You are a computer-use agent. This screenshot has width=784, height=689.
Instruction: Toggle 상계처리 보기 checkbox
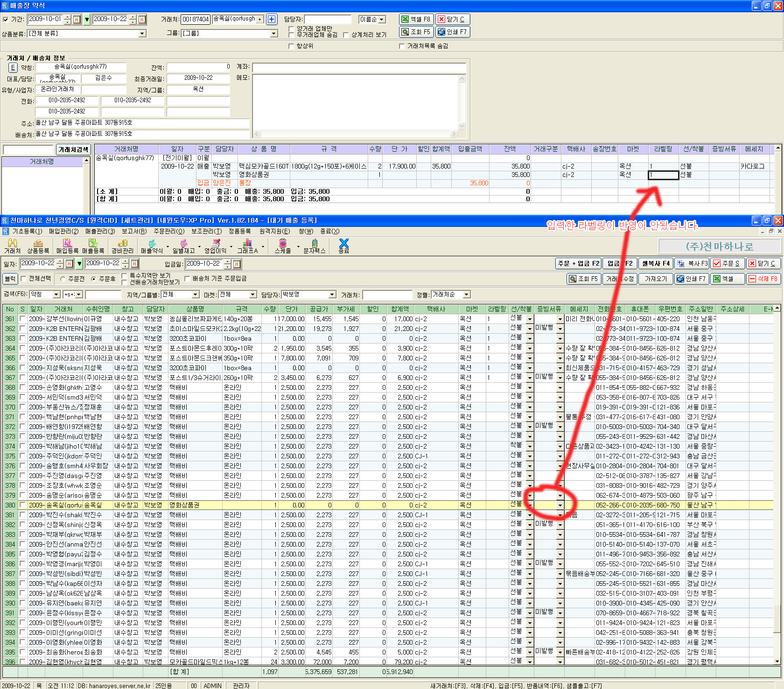click(346, 35)
